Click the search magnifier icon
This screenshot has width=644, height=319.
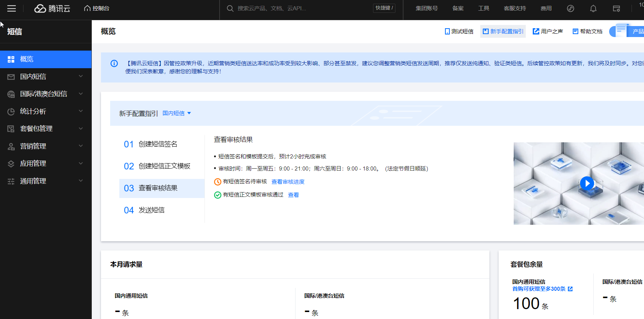point(230,8)
